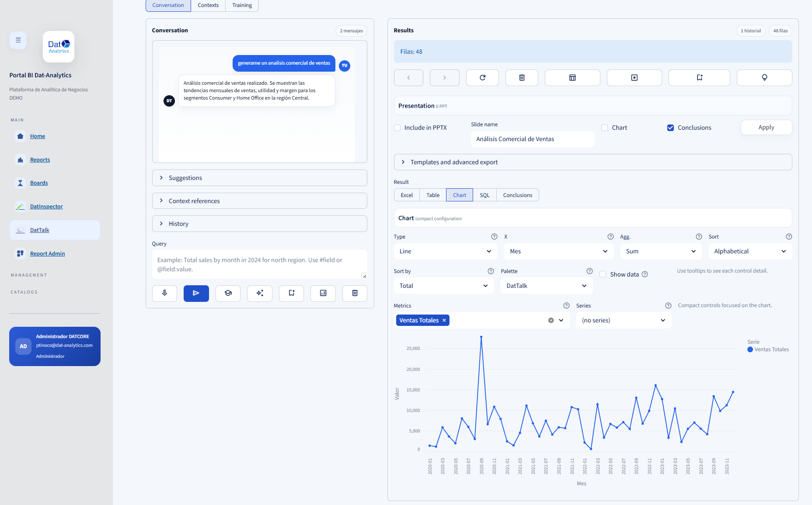Open the DatTalk link in sidebar
This screenshot has width=812, height=505.
click(39, 230)
